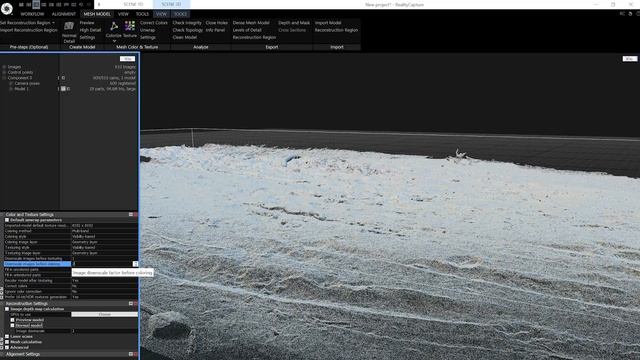Expand the Control points tree node
The image size is (640, 360).
point(4,72)
